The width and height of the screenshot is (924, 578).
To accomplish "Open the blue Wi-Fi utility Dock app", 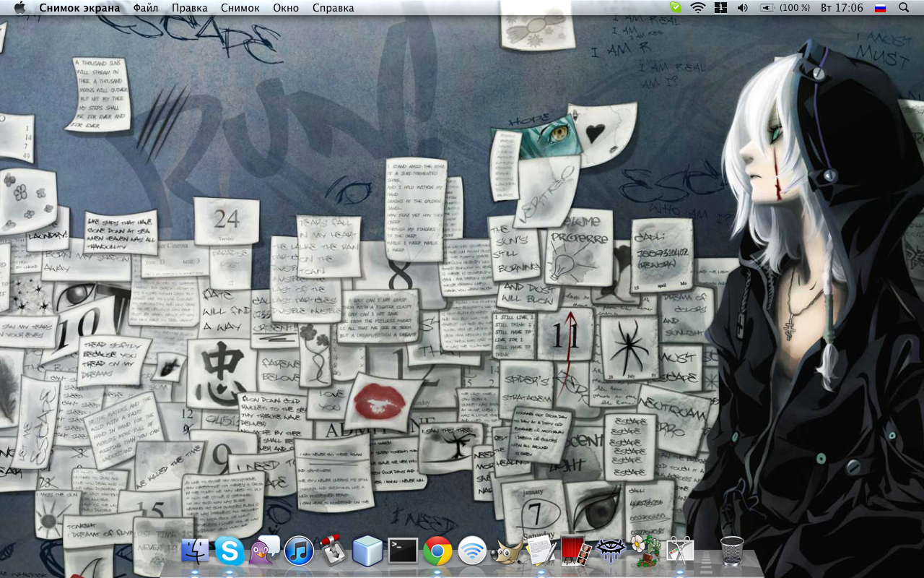I will click(472, 552).
